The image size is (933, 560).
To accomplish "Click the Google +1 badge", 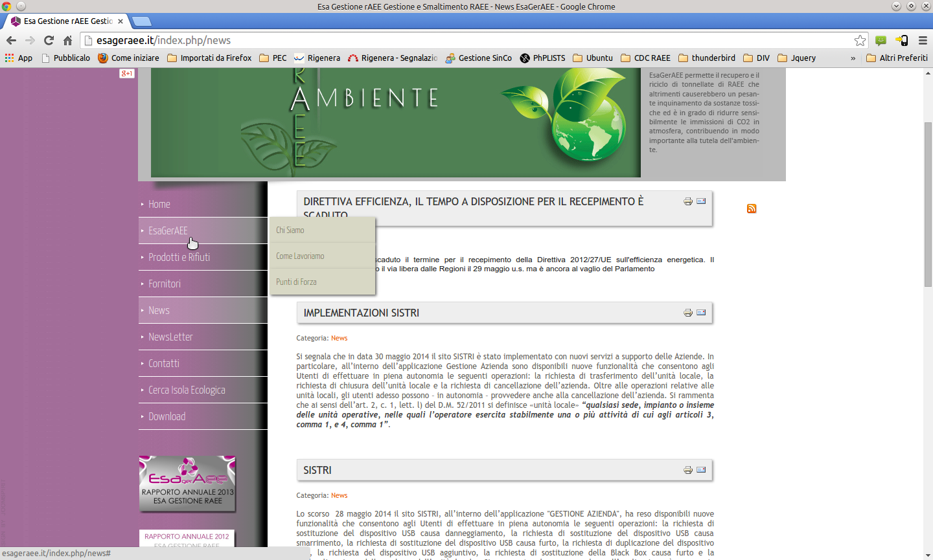I will click(x=127, y=74).
